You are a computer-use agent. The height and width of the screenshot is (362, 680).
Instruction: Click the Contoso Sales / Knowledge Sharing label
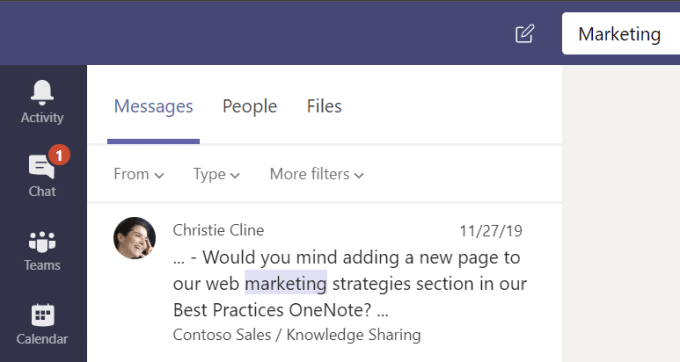pos(297,335)
